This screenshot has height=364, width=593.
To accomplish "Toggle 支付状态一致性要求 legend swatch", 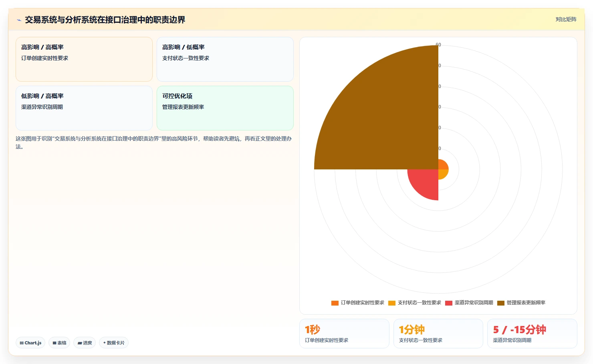I will coord(392,303).
